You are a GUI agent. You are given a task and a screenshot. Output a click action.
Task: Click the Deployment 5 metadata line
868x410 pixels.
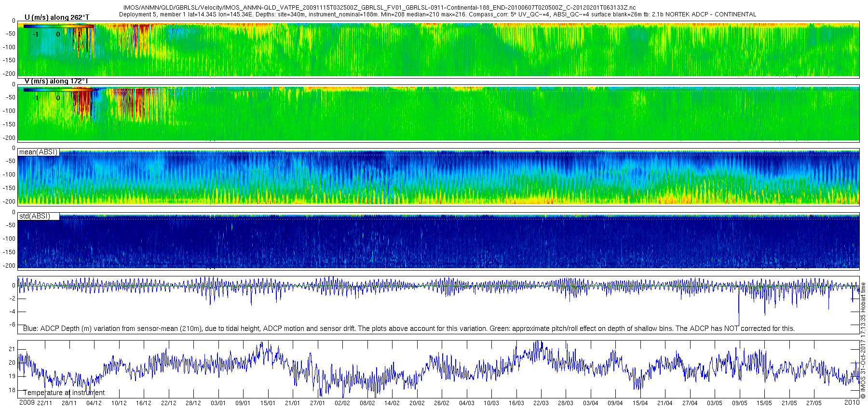coord(437,14)
